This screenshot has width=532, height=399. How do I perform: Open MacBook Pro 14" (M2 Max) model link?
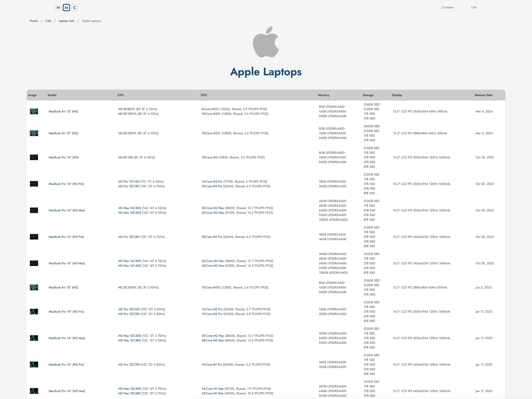point(67,338)
